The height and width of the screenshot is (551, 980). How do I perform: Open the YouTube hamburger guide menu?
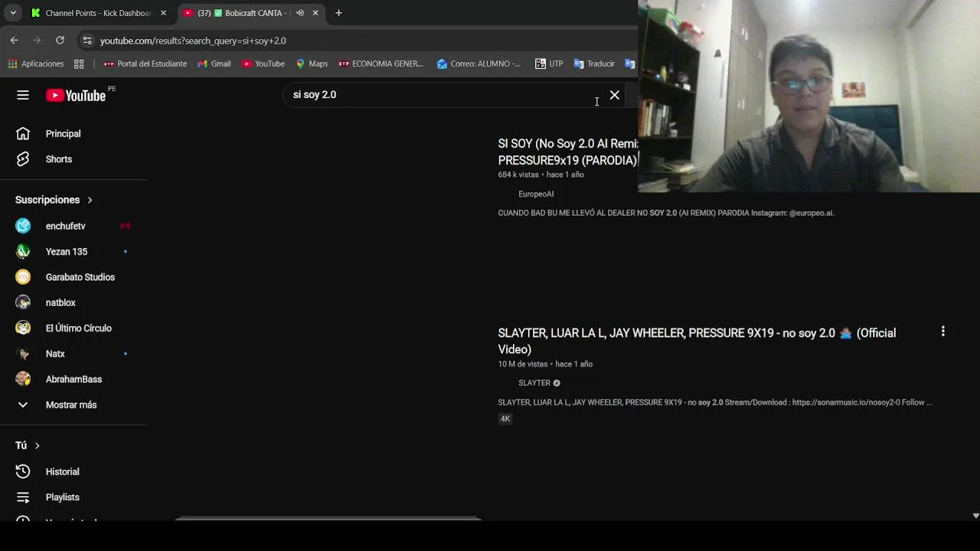(23, 95)
